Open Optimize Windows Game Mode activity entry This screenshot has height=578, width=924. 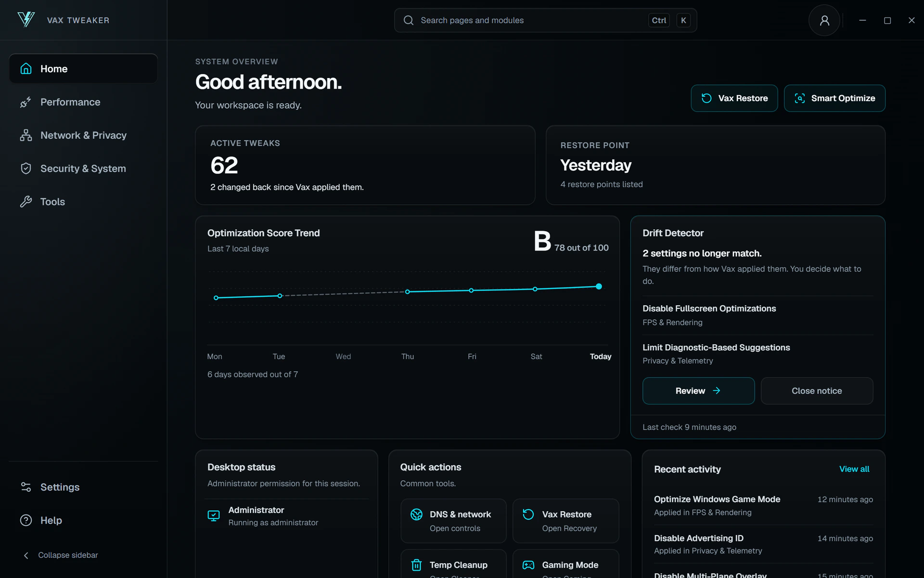coord(763,505)
